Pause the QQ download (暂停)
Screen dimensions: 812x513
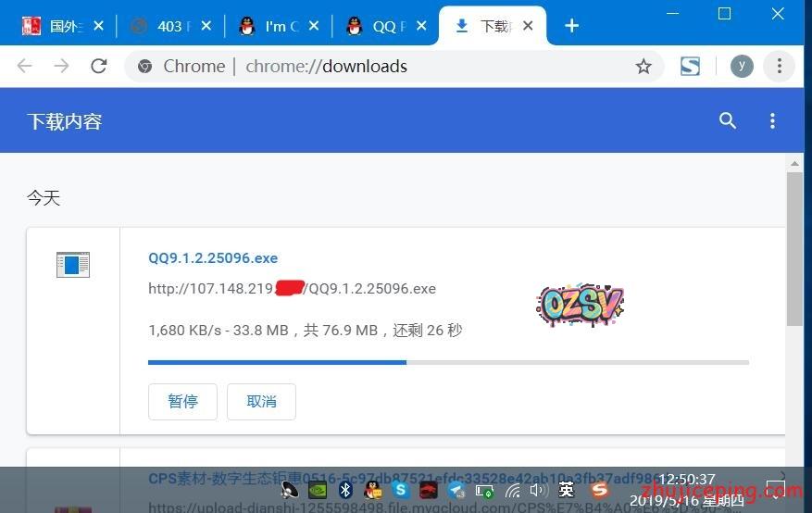point(182,402)
